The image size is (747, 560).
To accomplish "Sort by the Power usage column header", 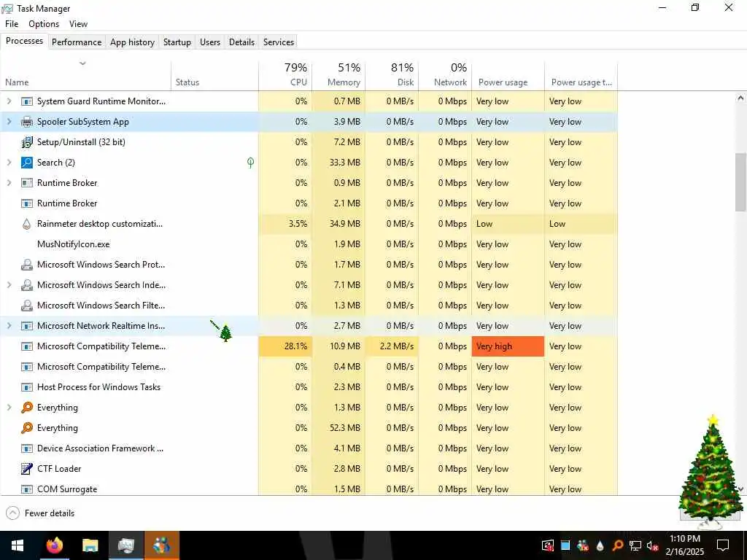I will (x=508, y=75).
